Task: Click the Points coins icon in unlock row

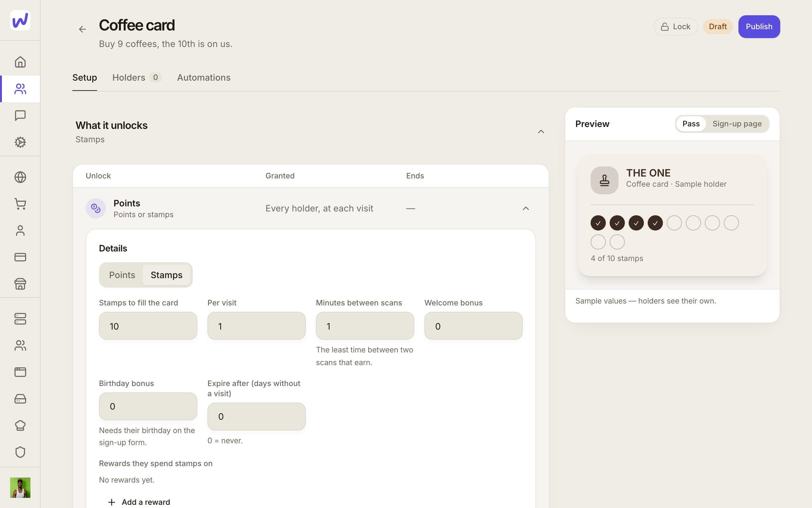Action: pos(95,208)
